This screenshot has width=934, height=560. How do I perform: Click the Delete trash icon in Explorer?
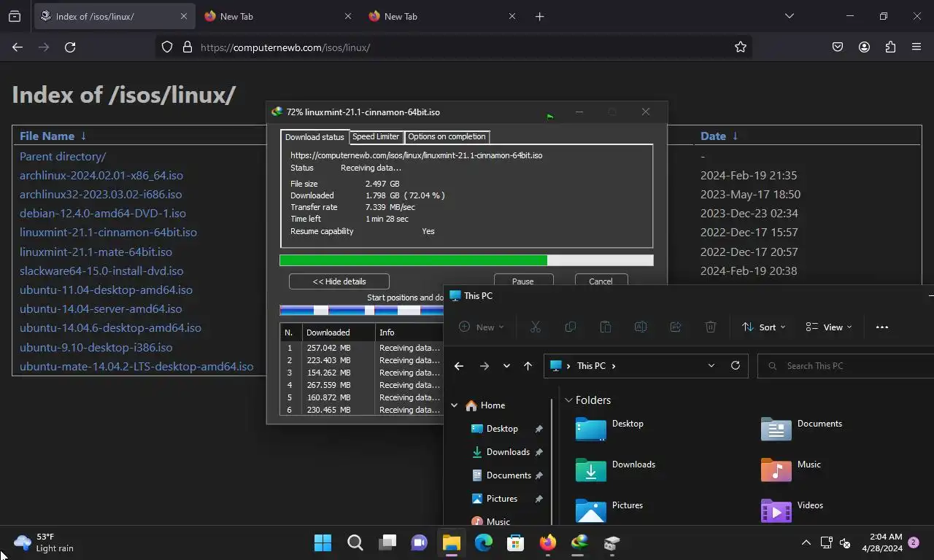tap(711, 327)
